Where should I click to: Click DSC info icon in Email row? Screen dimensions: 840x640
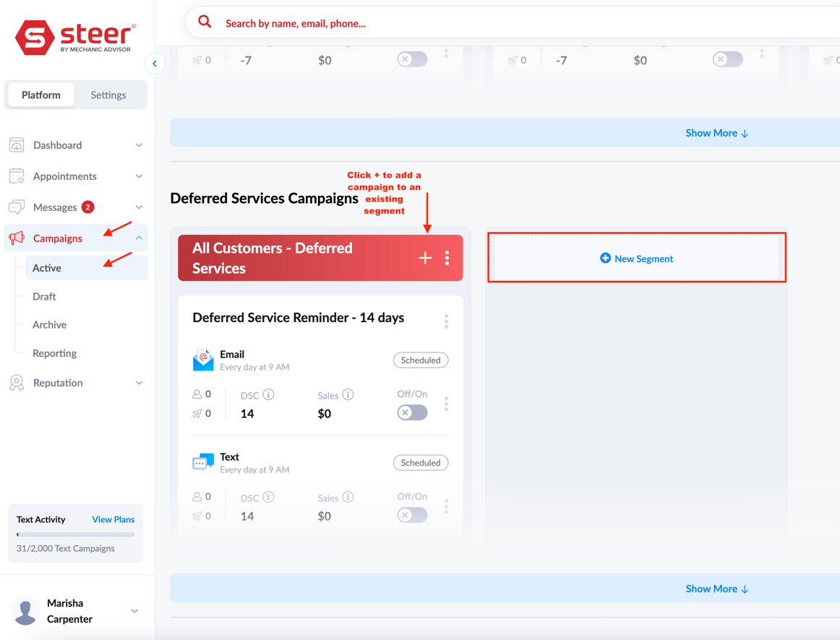(x=268, y=394)
